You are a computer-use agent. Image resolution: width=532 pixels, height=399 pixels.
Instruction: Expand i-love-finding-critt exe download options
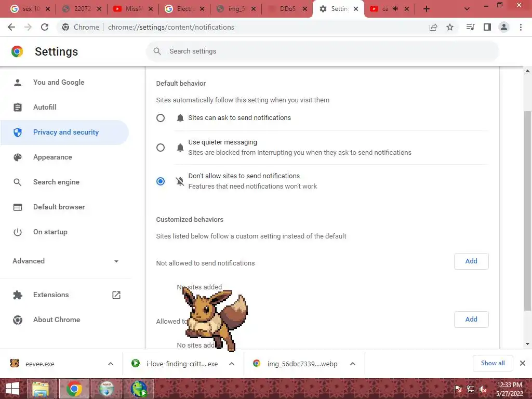(x=232, y=364)
